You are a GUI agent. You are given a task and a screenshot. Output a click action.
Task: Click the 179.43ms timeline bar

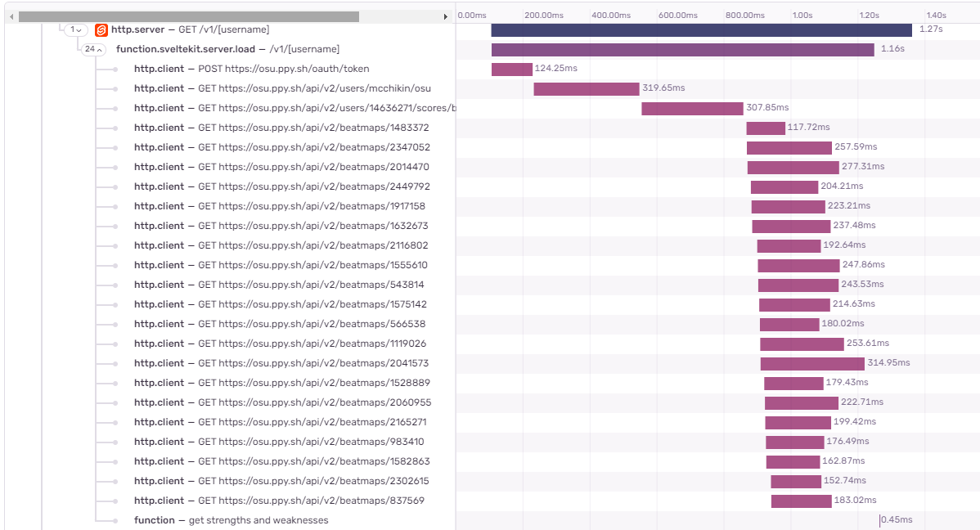(793, 383)
